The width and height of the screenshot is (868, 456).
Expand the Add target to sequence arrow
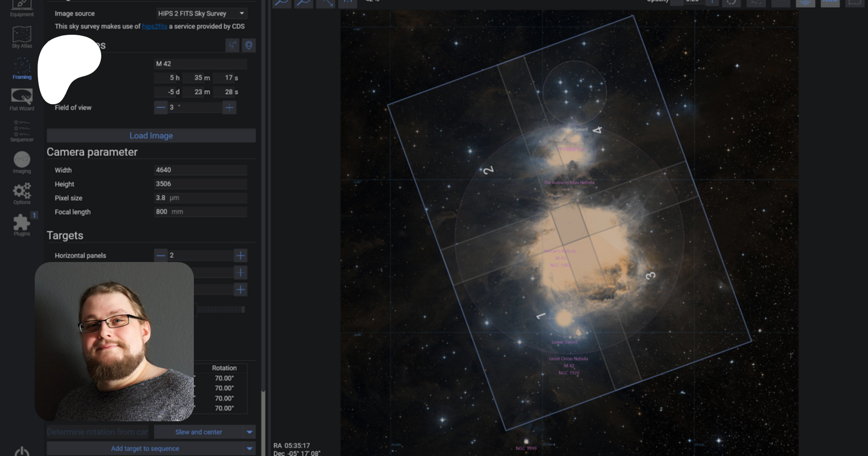pyautogui.click(x=250, y=448)
